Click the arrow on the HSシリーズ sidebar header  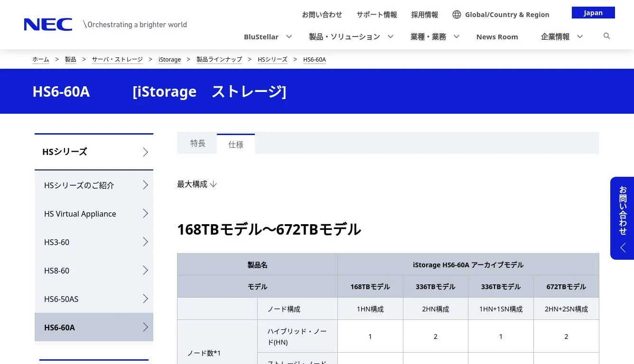(146, 152)
